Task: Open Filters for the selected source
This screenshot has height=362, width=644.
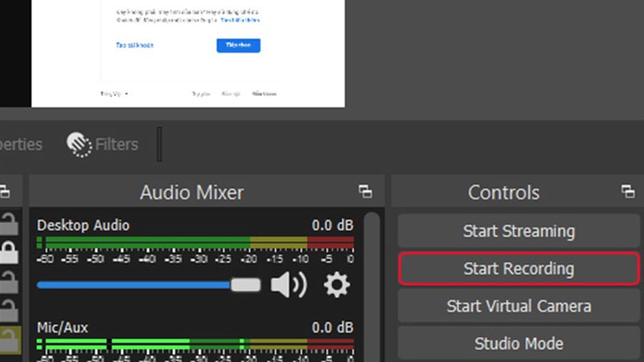Action: pos(103,145)
